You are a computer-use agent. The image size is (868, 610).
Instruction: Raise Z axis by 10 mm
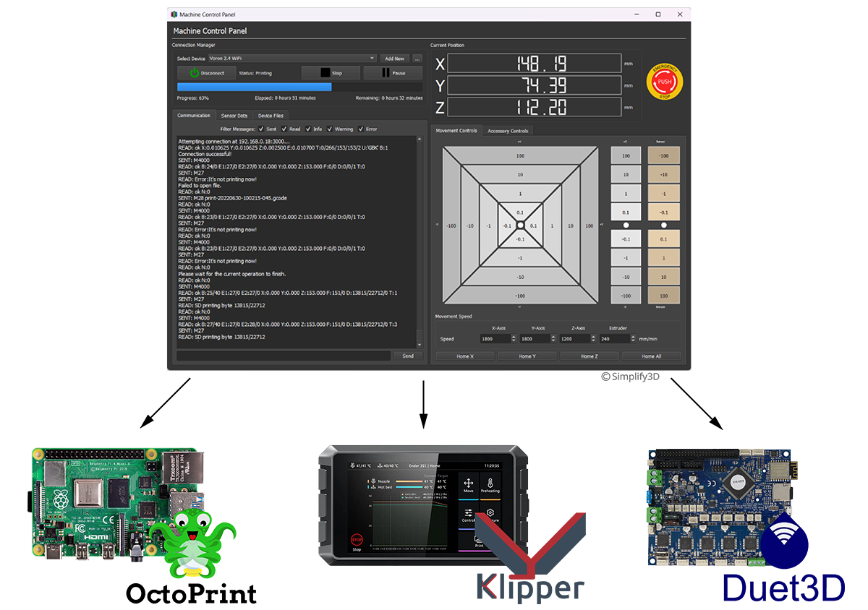pos(626,175)
